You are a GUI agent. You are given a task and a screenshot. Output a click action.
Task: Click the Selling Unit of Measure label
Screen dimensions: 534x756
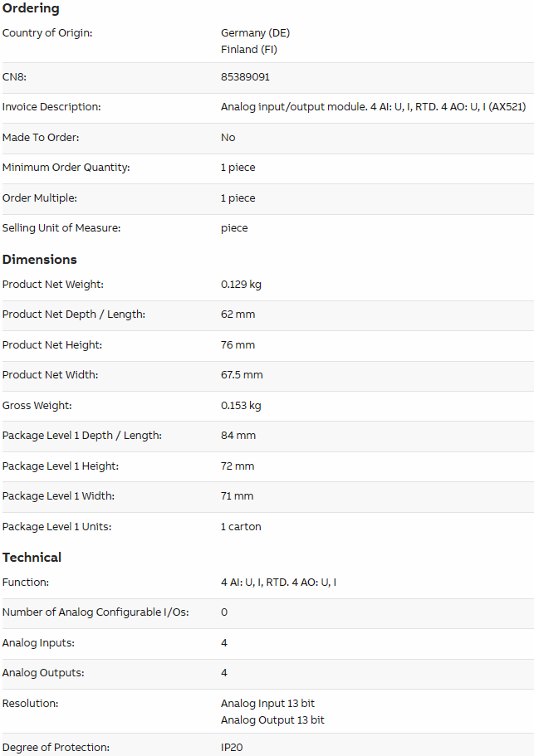61,228
